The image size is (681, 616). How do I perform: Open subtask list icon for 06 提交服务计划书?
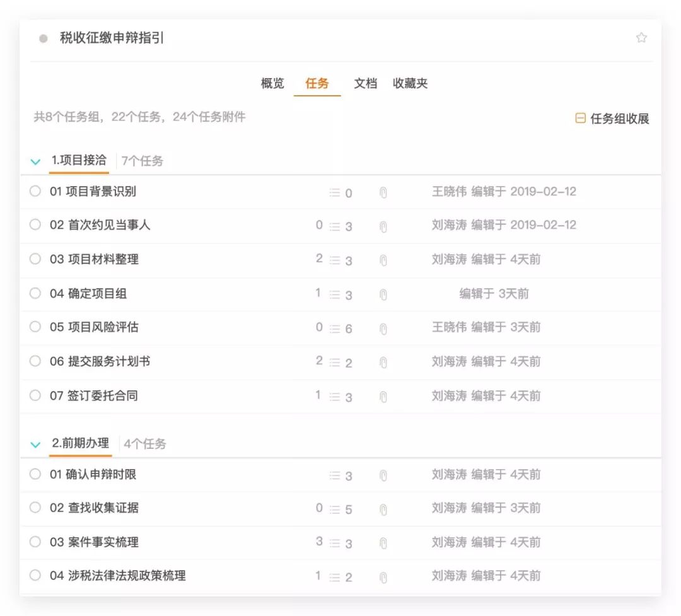(x=335, y=363)
